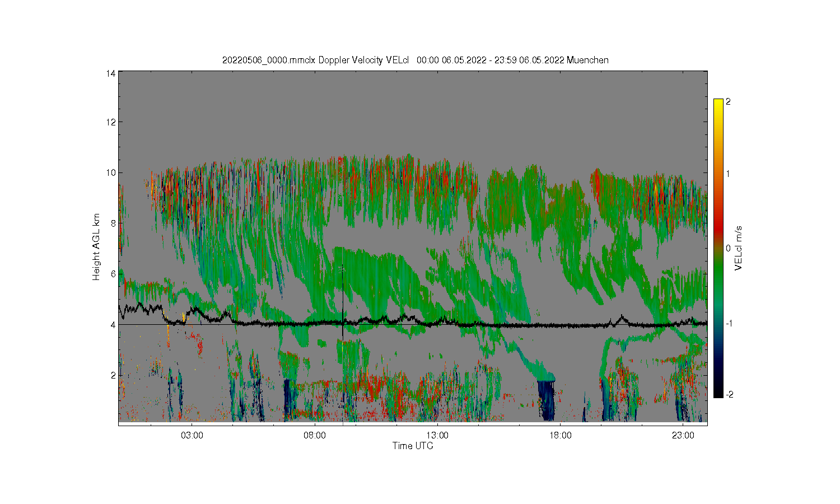
Task: Click the 18:00 time tick label
Action: pos(560,435)
